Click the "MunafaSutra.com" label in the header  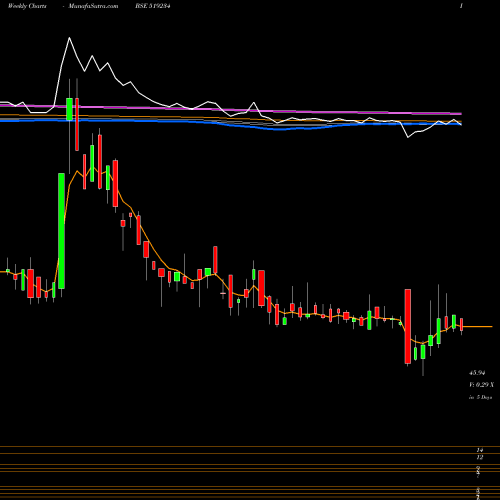click(93, 6)
